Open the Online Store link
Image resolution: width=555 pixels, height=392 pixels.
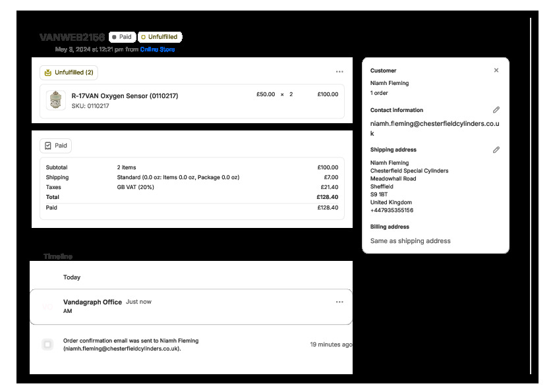coord(158,49)
